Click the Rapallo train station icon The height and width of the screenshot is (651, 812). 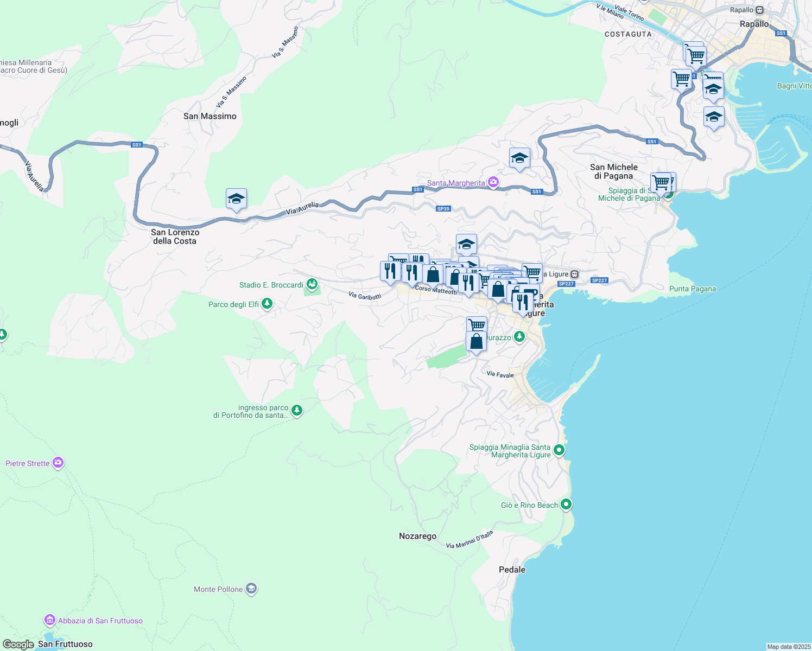(760, 10)
